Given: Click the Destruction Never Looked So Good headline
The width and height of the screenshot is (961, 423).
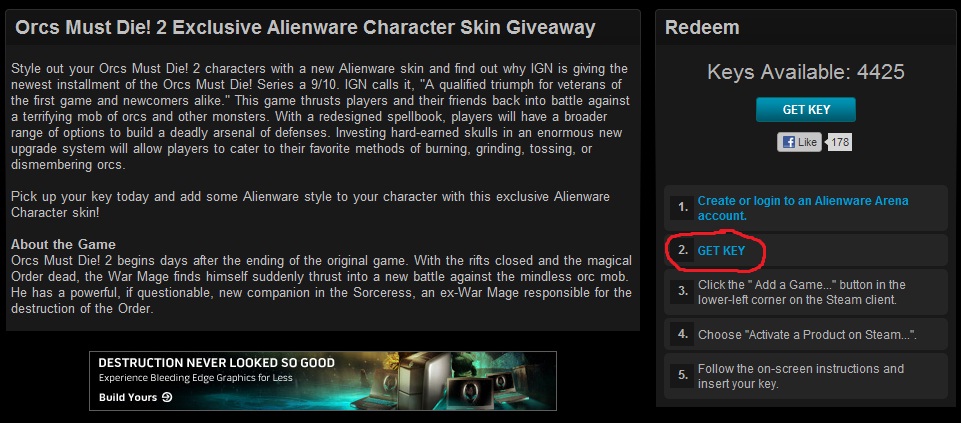Looking at the screenshot, I should point(216,362).
